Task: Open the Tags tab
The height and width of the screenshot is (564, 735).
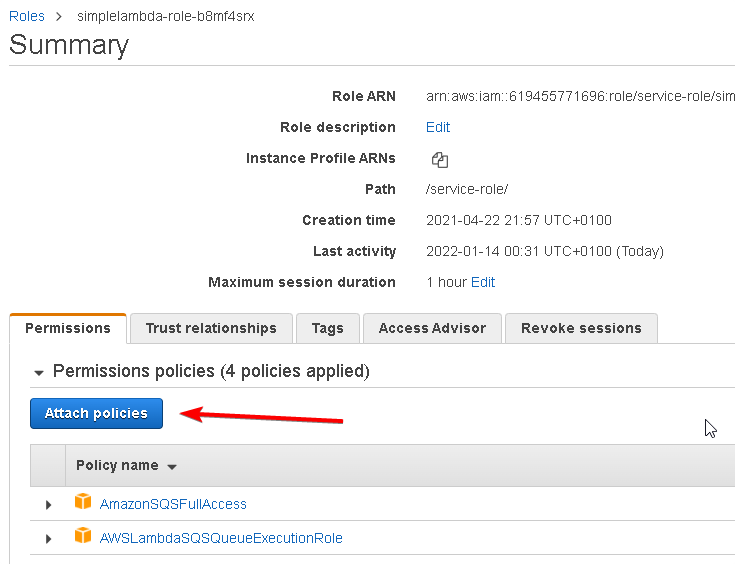Action: pos(328,328)
